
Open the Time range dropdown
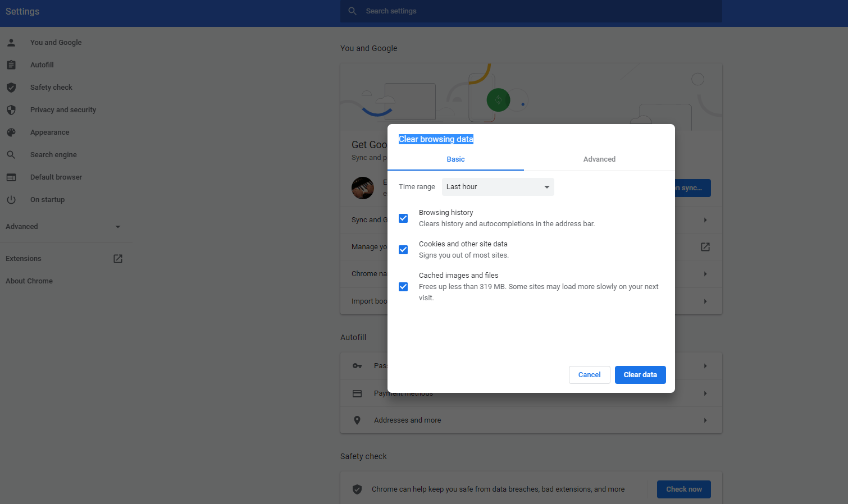(x=498, y=187)
